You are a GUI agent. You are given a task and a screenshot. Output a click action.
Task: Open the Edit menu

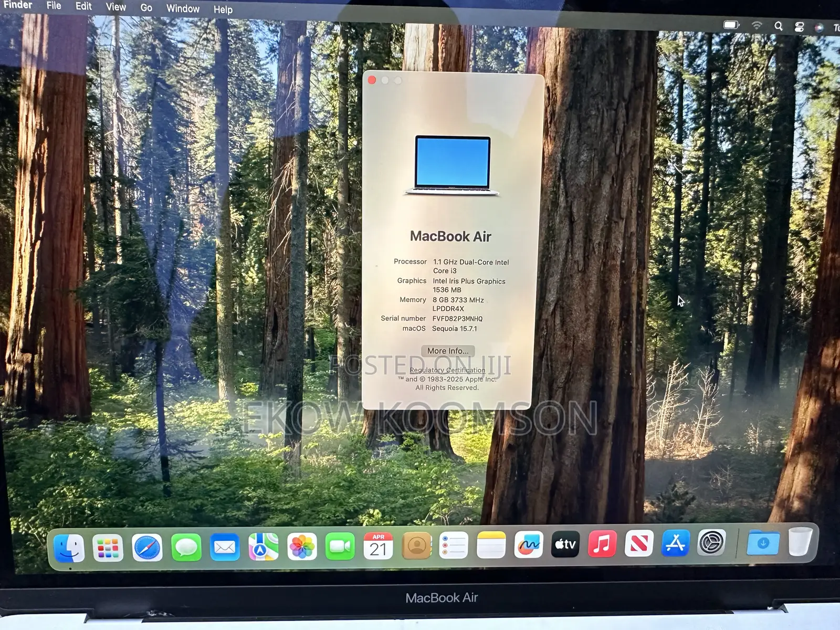(x=83, y=6)
